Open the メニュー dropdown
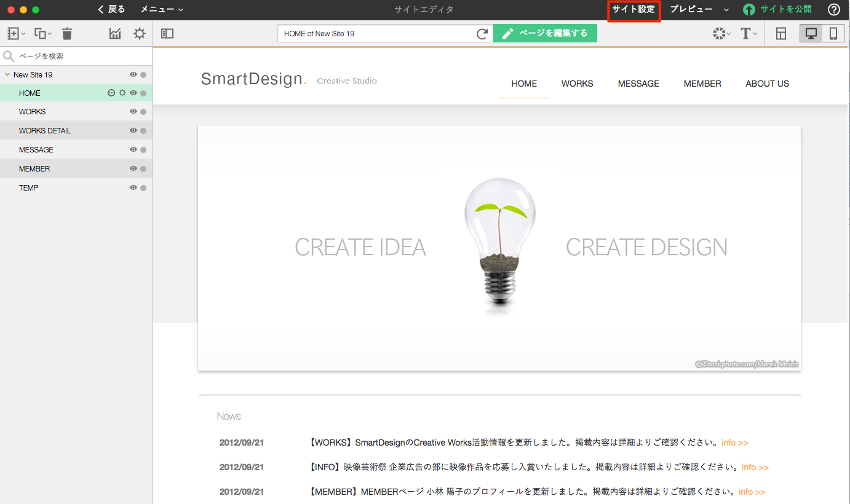The image size is (850, 504). pyautogui.click(x=162, y=9)
